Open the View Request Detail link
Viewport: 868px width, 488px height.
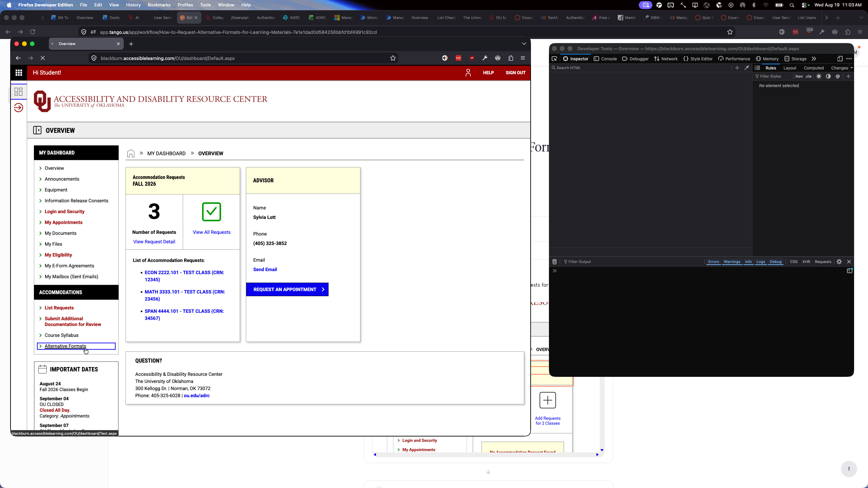pos(154,242)
